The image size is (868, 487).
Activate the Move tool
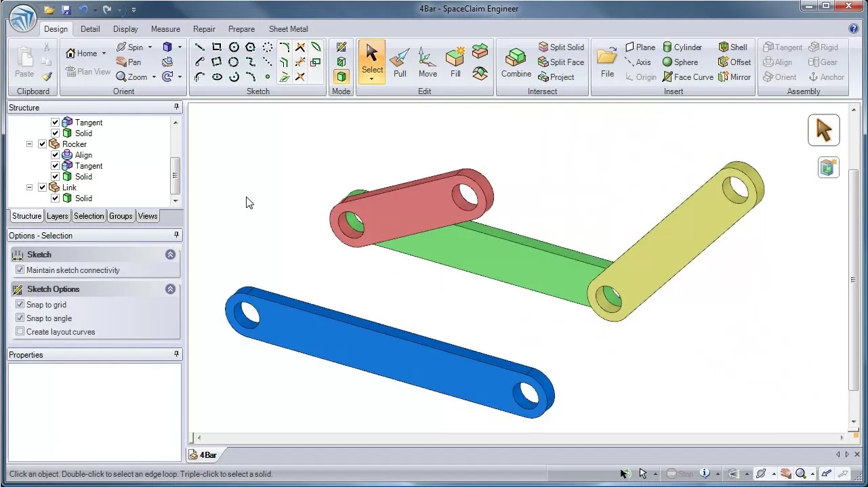point(428,62)
